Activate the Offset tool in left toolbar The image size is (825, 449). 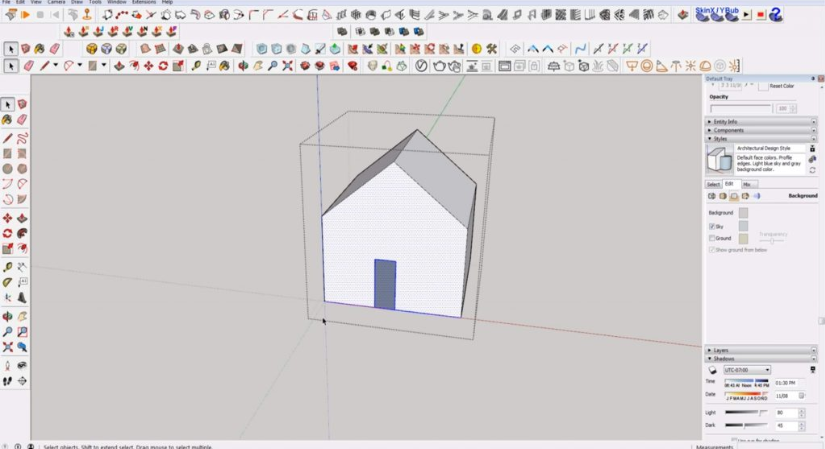tap(22, 248)
